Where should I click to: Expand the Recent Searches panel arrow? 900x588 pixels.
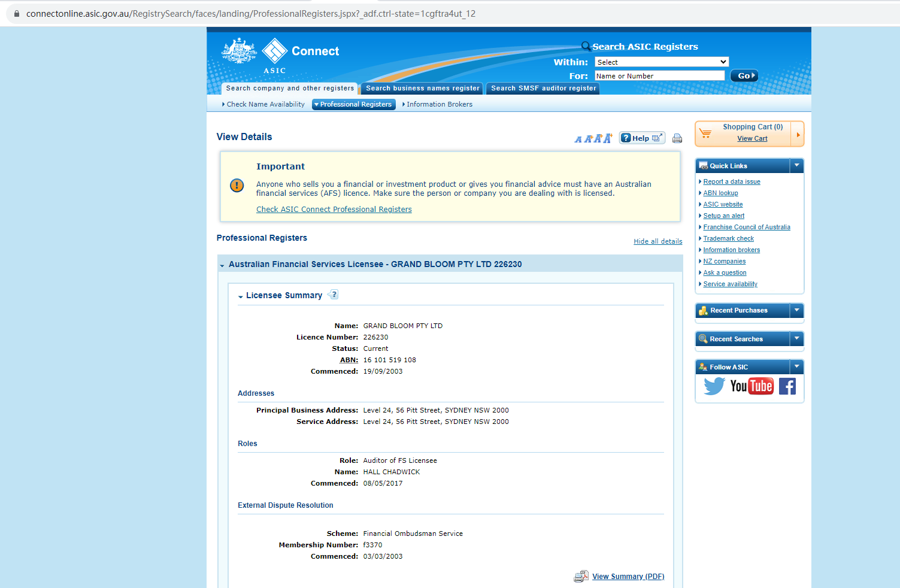(x=796, y=338)
